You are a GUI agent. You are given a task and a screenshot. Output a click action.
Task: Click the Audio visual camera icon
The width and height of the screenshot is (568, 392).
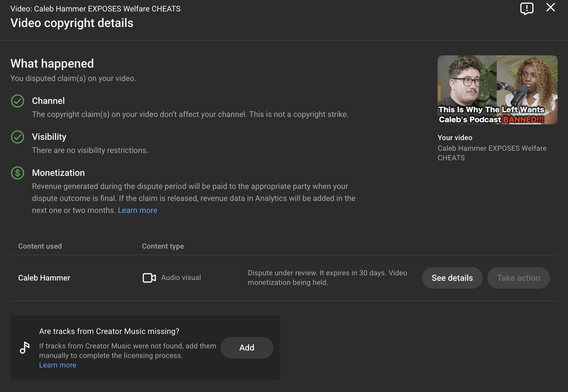[x=149, y=278]
